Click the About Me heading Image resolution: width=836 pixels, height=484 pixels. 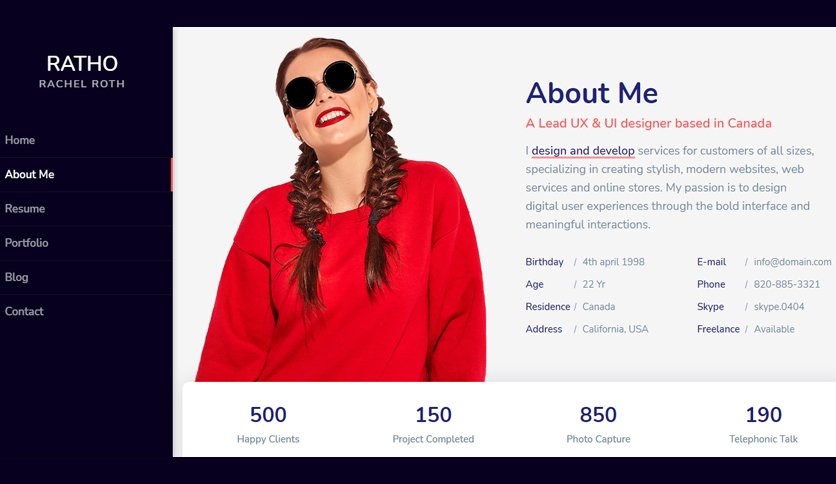(592, 93)
